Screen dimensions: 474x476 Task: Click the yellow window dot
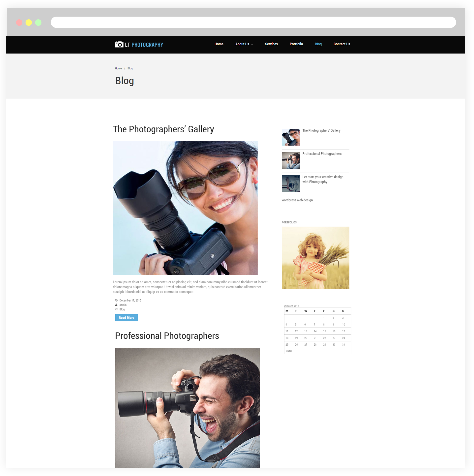(x=29, y=23)
